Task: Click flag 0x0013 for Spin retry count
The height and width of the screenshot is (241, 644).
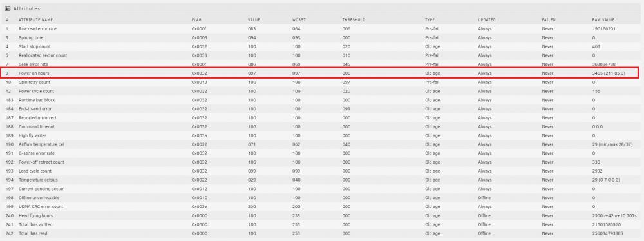Action: (199, 82)
